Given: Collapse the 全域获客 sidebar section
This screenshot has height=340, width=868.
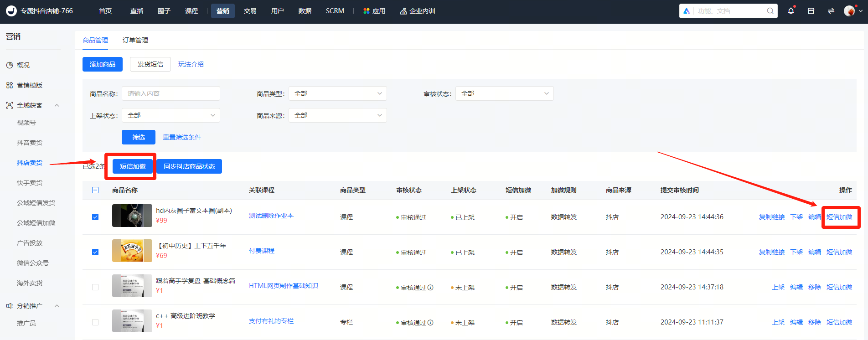Looking at the screenshot, I should (57, 105).
